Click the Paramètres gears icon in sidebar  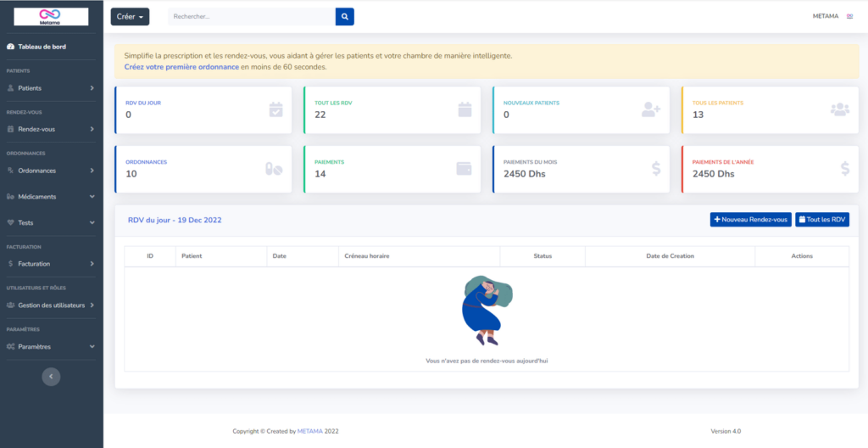point(10,346)
